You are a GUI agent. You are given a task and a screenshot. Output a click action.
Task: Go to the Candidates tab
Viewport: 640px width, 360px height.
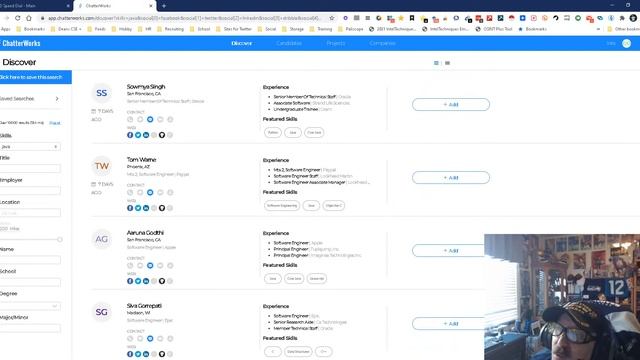[x=289, y=43]
